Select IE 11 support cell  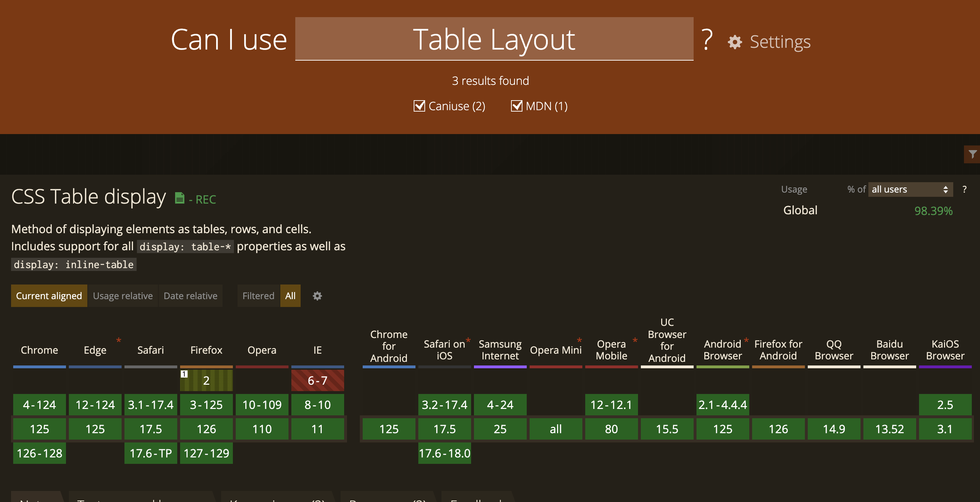pos(318,429)
